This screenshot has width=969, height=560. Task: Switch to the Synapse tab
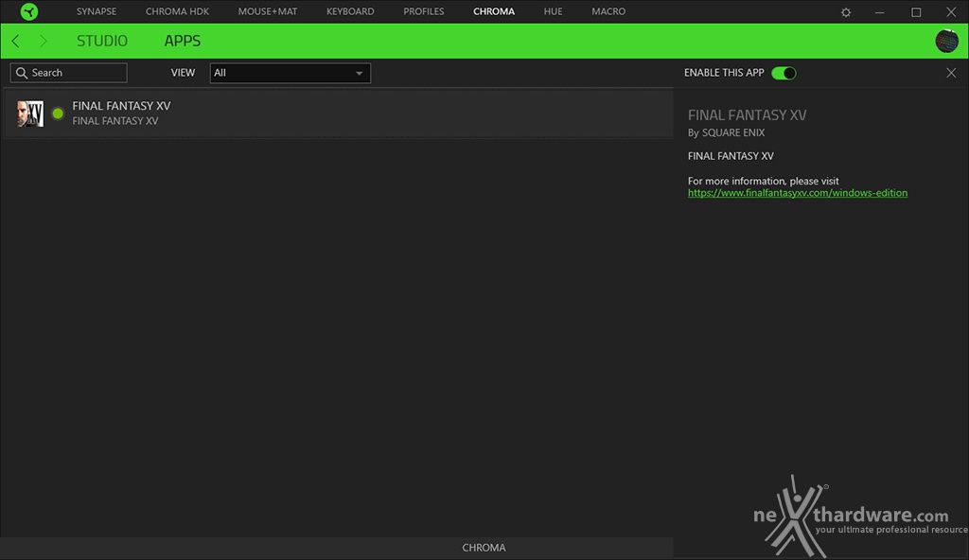click(97, 11)
